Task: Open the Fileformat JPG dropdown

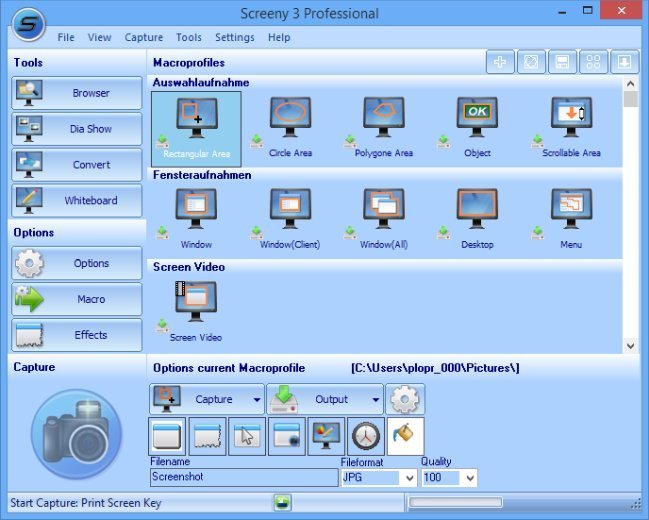Action: [x=409, y=478]
